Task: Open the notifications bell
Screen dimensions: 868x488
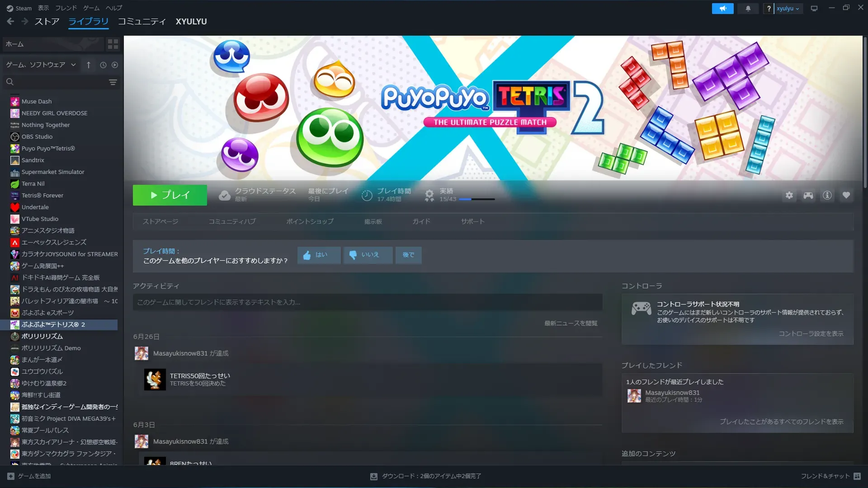Action: 748,9
